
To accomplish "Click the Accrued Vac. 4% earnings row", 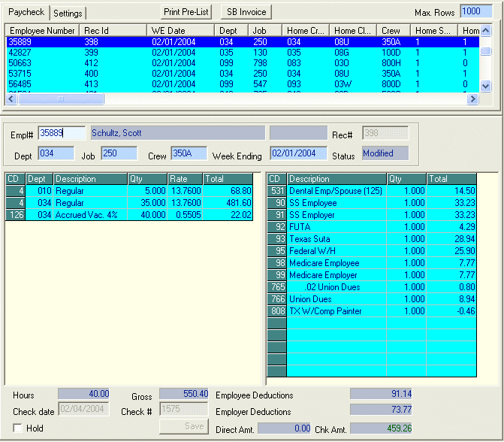I will point(129,214).
